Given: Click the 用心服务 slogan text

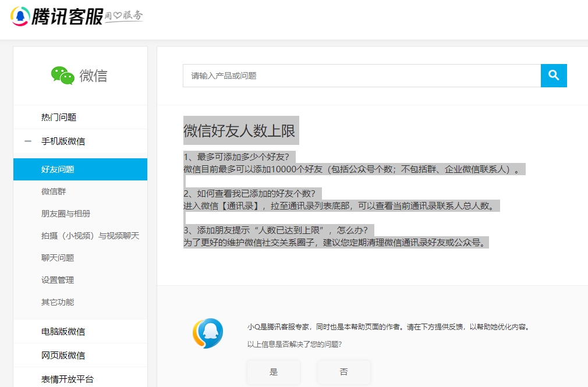Looking at the screenshot, I should click(x=123, y=15).
